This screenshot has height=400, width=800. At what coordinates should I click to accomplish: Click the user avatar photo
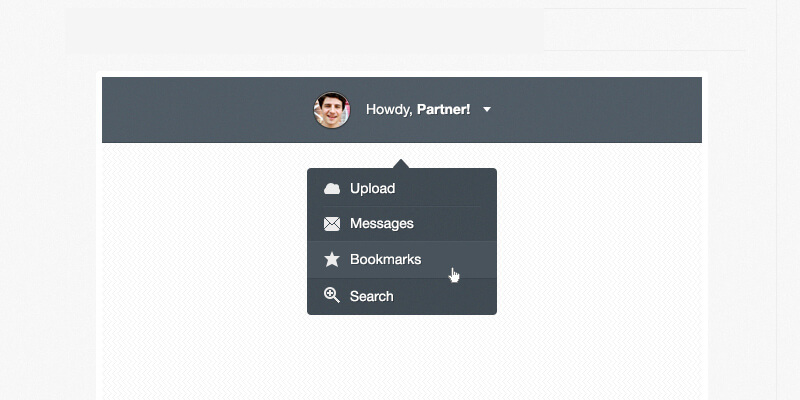point(332,109)
